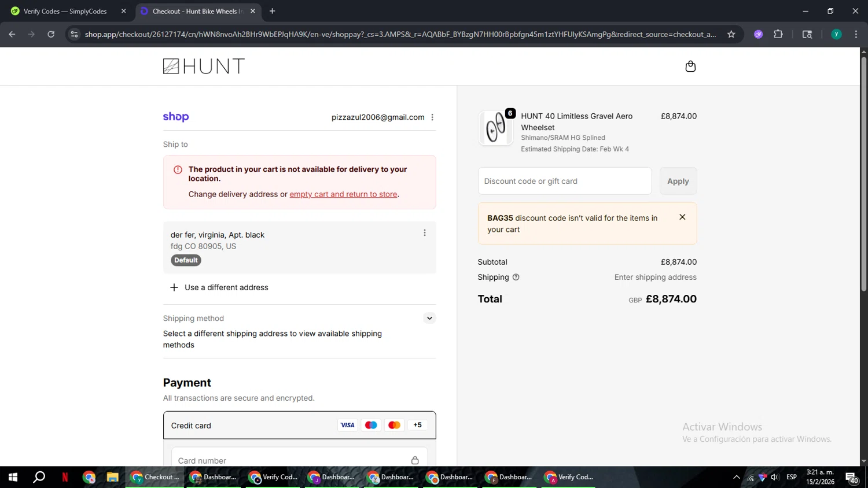Click the Visa card icon
Viewport: 868px width, 488px height.
347,425
